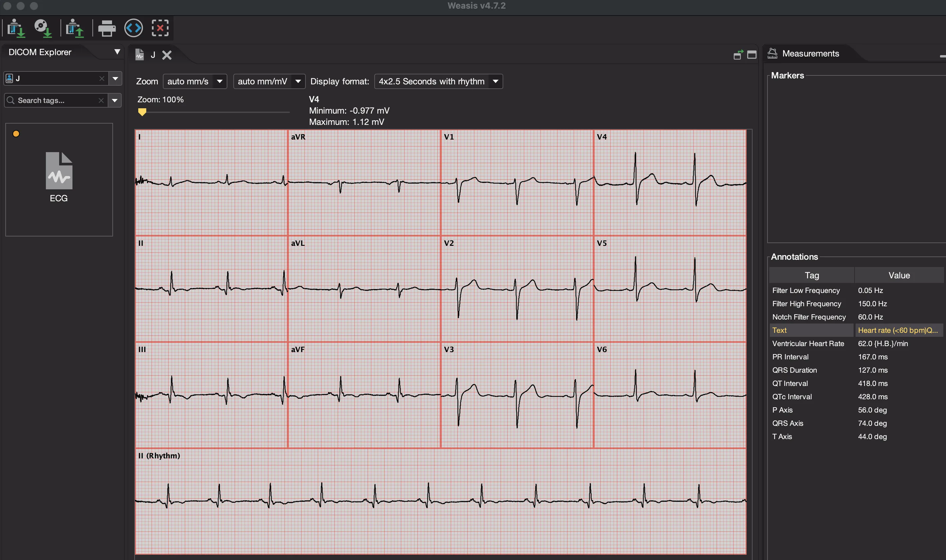
Task: Click the aVR lead ECG panel
Action: point(364,183)
